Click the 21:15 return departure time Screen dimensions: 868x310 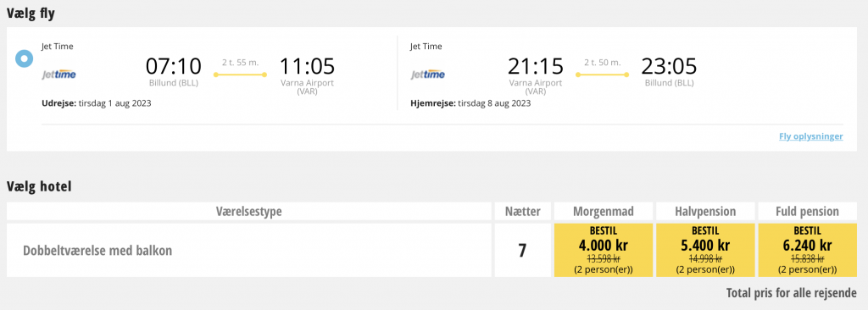(x=536, y=66)
